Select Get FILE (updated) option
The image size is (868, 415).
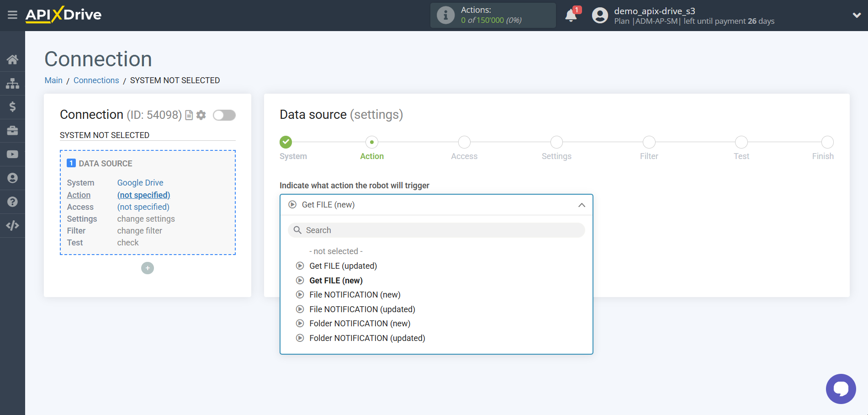(x=343, y=266)
